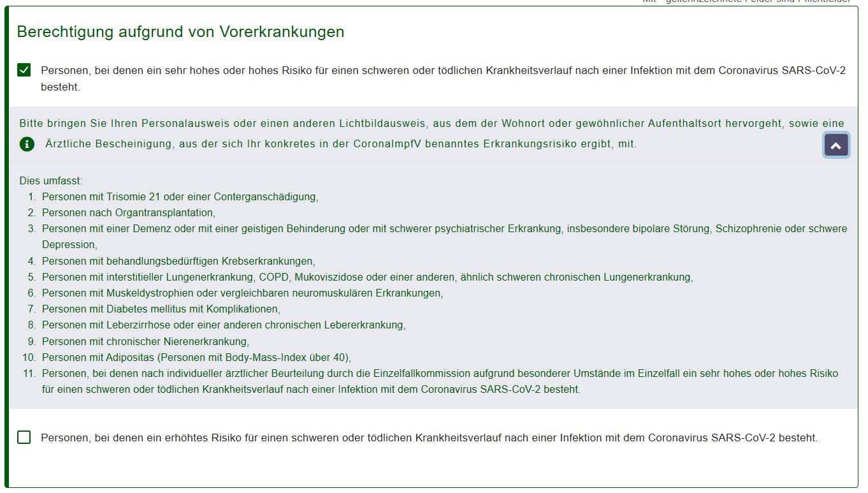Click the label text 'Personen, bei denen ein sehr hohes'
The height and width of the screenshot is (493, 868).
(442, 70)
